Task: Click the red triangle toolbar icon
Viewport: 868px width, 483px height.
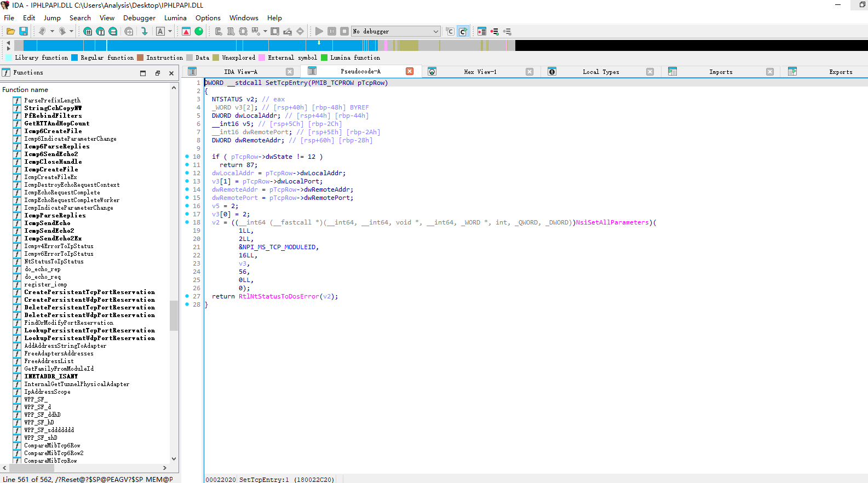Action: point(186,31)
